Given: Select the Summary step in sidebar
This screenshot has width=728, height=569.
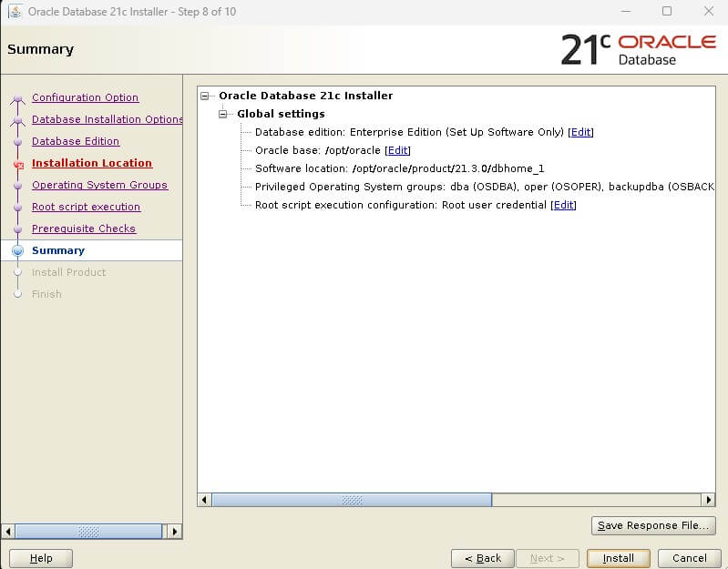Looking at the screenshot, I should tap(58, 250).
